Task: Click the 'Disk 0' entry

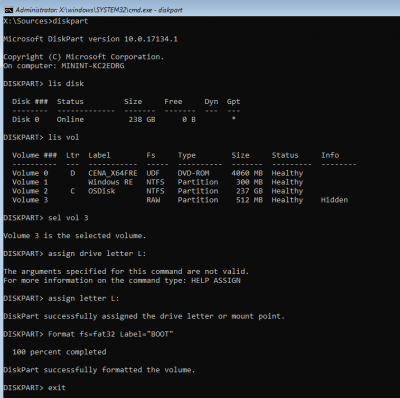Action: 26,119
